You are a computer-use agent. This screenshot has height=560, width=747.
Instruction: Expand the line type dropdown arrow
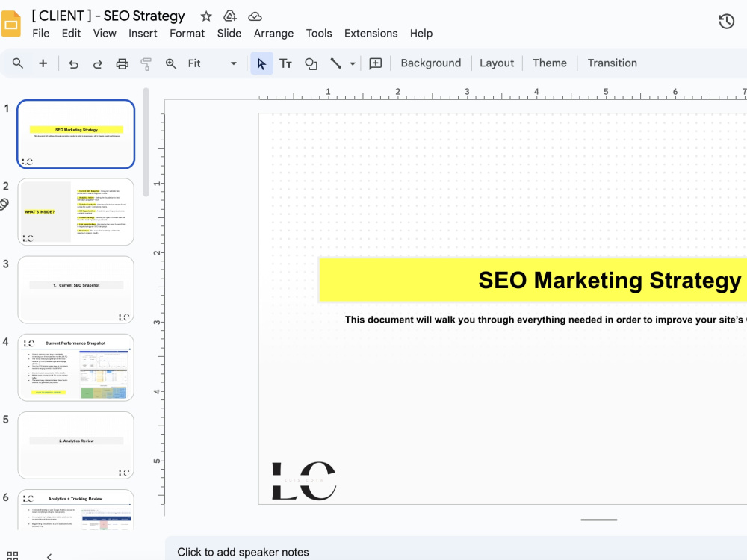point(353,63)
